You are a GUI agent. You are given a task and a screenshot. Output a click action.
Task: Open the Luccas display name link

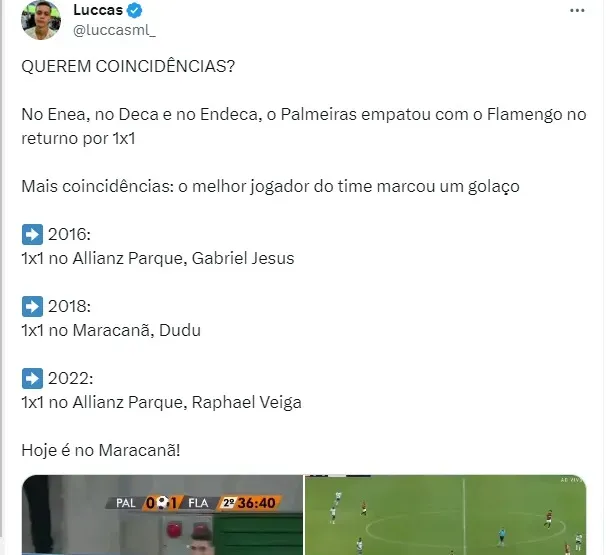click(x=98, y=10)
